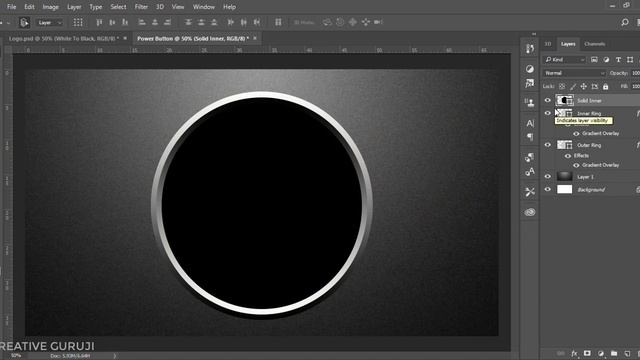Hide Layer 1 visibility eye
This screenshot has width=640, height=360.
point(548,176)
